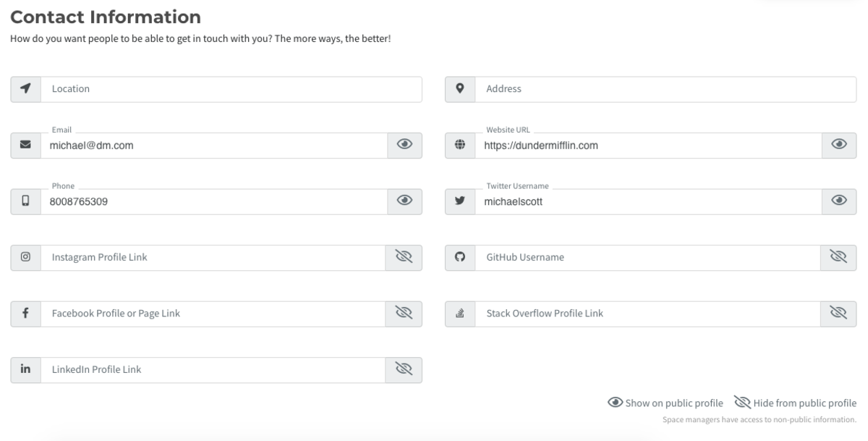The height and width of the screenshot is (441, 868).
Task: Click the globe icon beside Website URL
Action: click(459, 145)
